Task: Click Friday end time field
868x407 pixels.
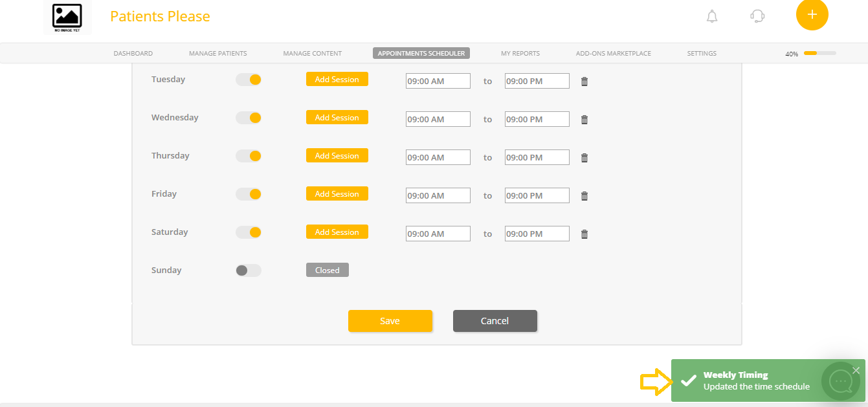Action: tap(537, 195)
